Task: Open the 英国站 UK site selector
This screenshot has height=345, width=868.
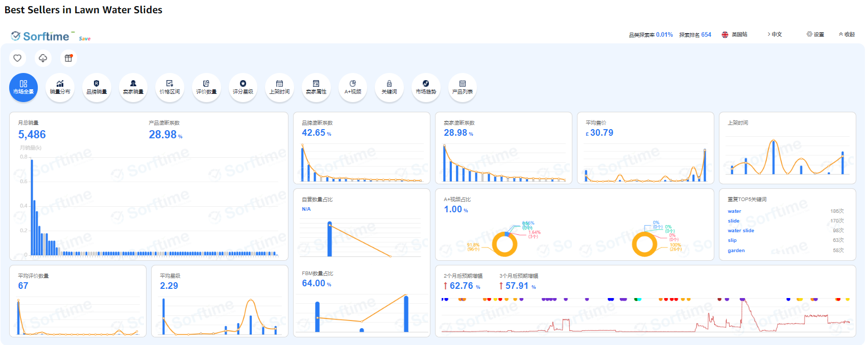Action: pyautogui.click(x=734, y=35)
